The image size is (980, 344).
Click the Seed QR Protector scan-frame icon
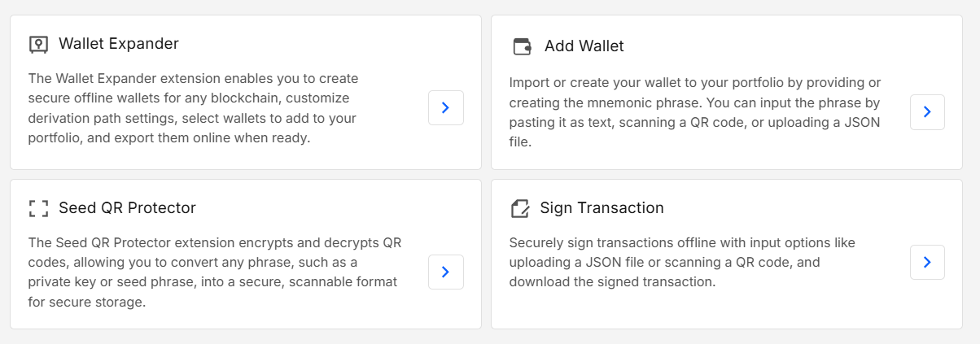(38, 208)
